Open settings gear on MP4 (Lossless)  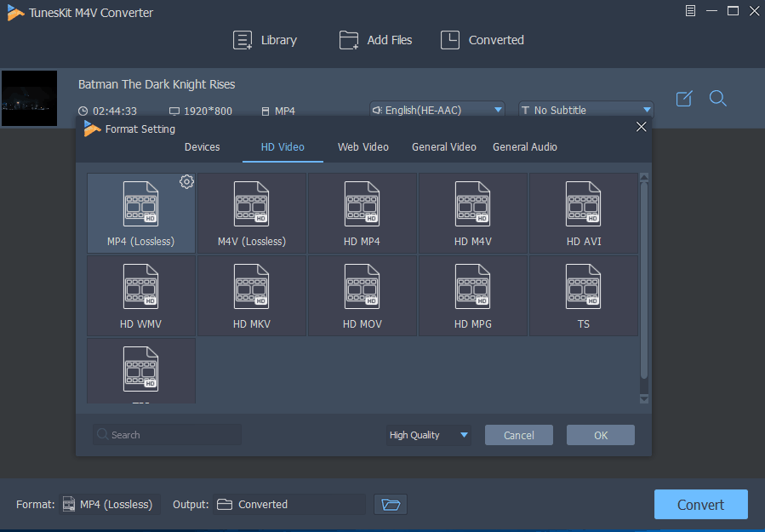pyautogui.click(x=186, y=181)
